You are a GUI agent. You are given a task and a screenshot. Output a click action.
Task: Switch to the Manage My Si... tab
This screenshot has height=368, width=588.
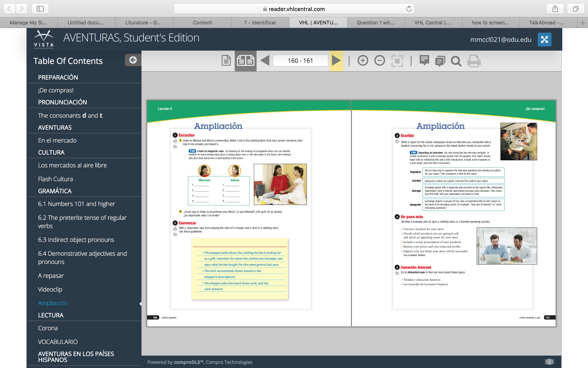point(29,23)
